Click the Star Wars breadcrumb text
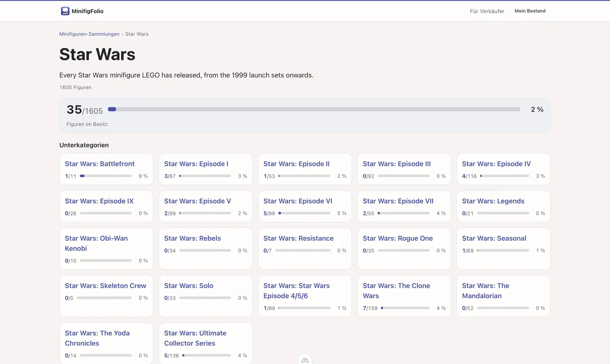This screenshot has width=610, height=364. click(x=137, y=34)
